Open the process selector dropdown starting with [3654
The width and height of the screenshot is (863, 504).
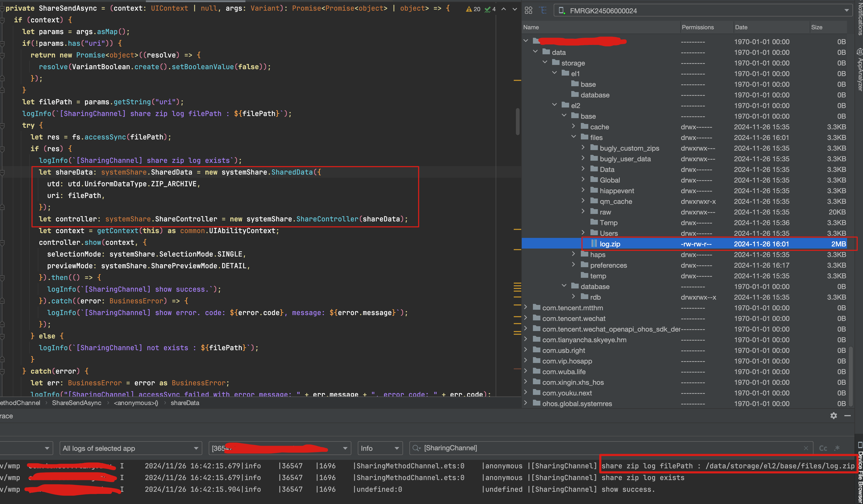tap(280, 448)
